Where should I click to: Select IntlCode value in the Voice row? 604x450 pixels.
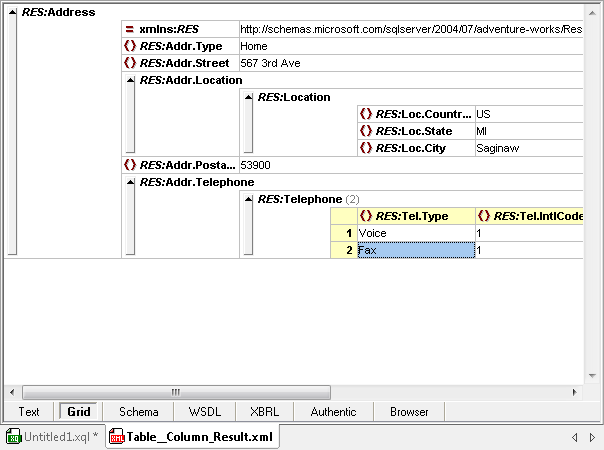coord(529,233)
